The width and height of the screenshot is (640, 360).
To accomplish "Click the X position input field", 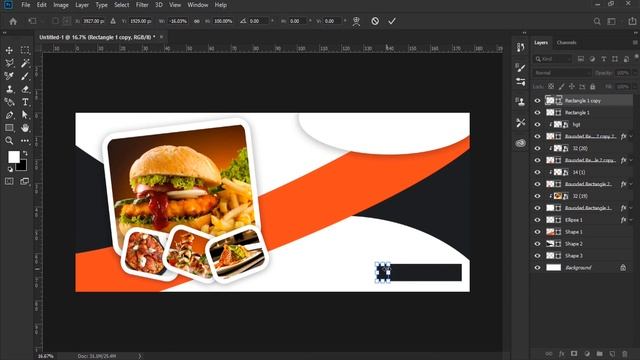I will [93, 21].
